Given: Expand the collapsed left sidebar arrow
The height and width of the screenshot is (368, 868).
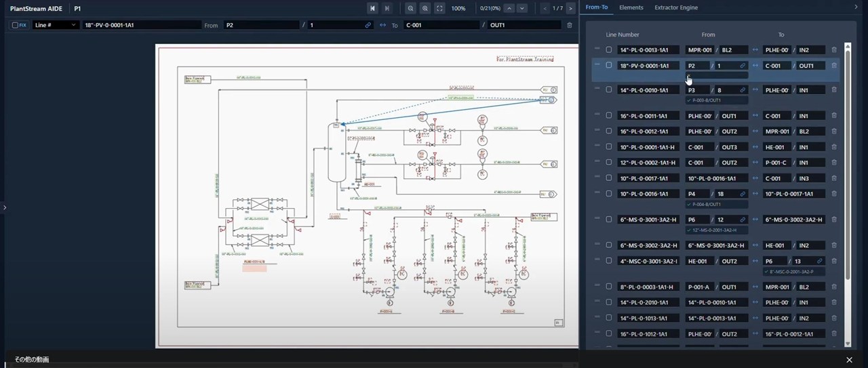Looking at the screenshot, I should (4, 207).
